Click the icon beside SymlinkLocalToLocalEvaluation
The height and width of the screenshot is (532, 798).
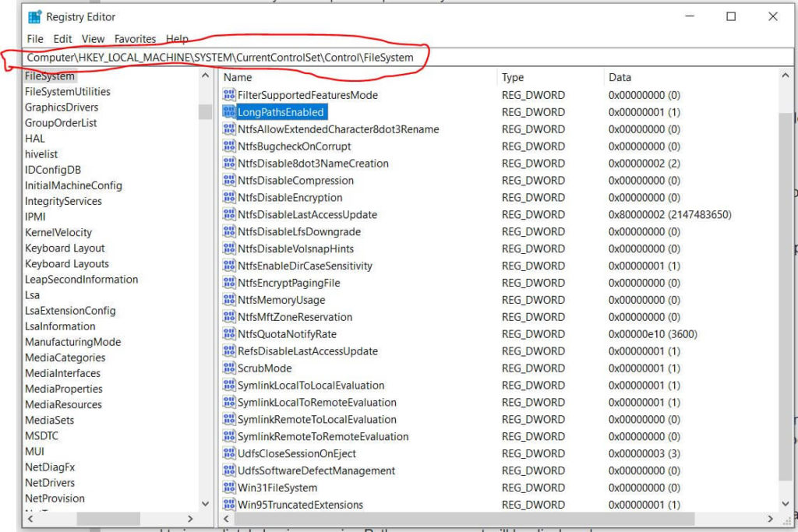click(x=229, y=385)
